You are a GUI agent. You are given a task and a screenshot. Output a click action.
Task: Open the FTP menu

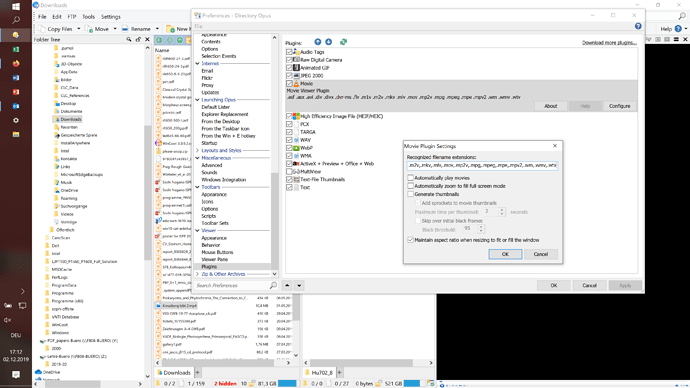[72, 17]
